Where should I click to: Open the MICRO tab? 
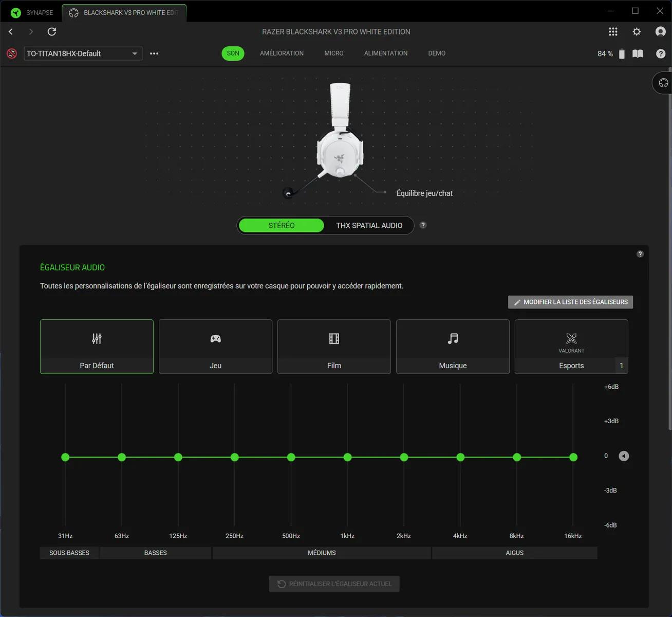[333, 53]
